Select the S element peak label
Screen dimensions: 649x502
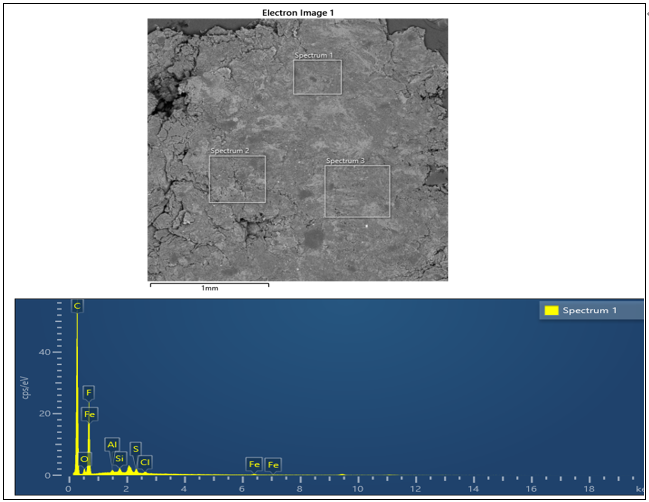[x=135, y=448]
